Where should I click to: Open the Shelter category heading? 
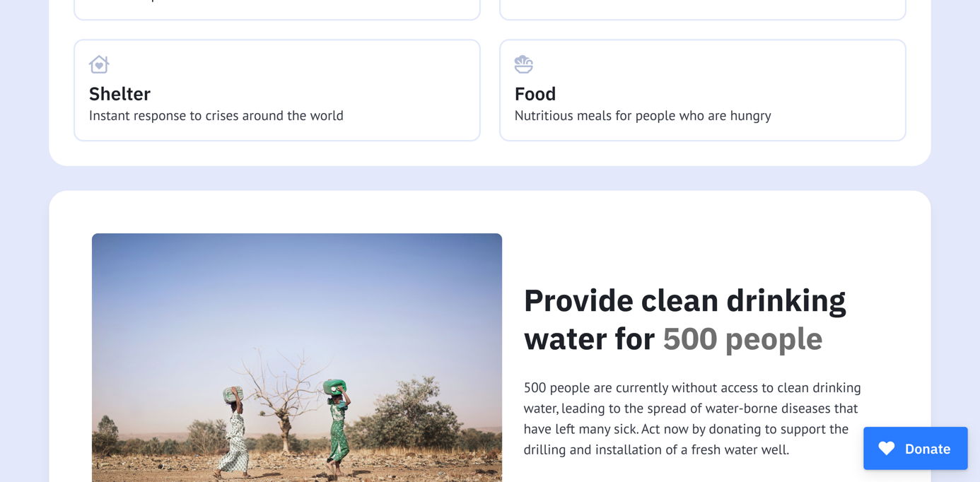[119, 94]
